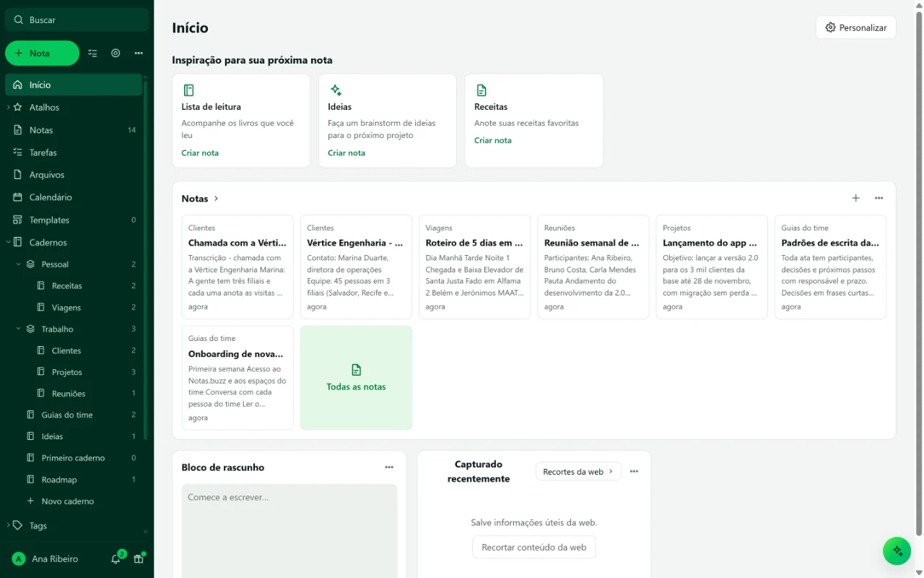Click the Receitas document icon

click(x=481, y=90)
